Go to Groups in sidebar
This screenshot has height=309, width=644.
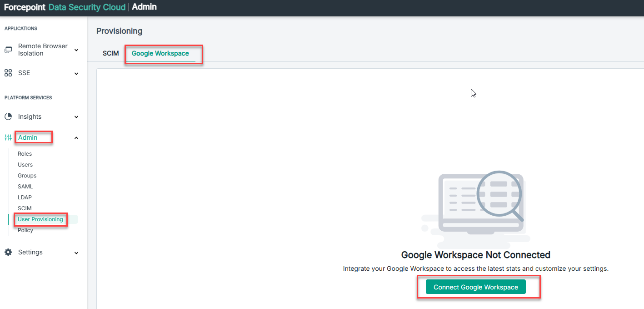click(x=27, y=176)
